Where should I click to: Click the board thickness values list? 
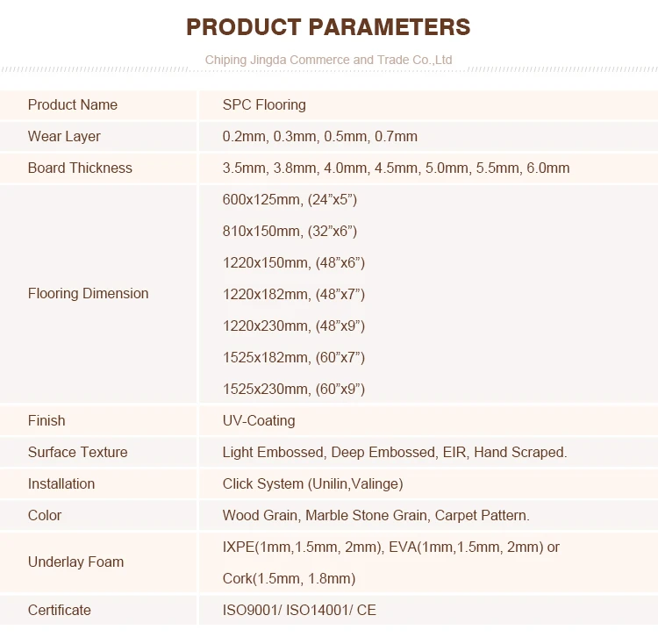[396, 168]
